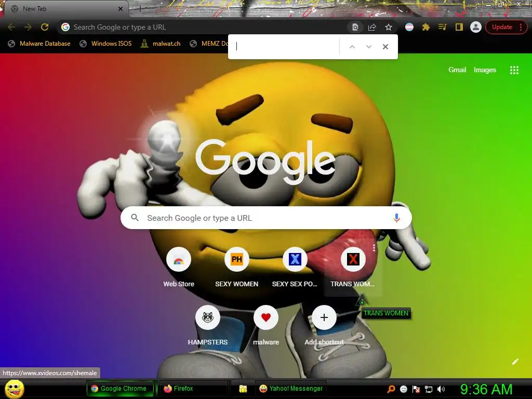
Task: Go to next find result
Action: tap(369, 47)
